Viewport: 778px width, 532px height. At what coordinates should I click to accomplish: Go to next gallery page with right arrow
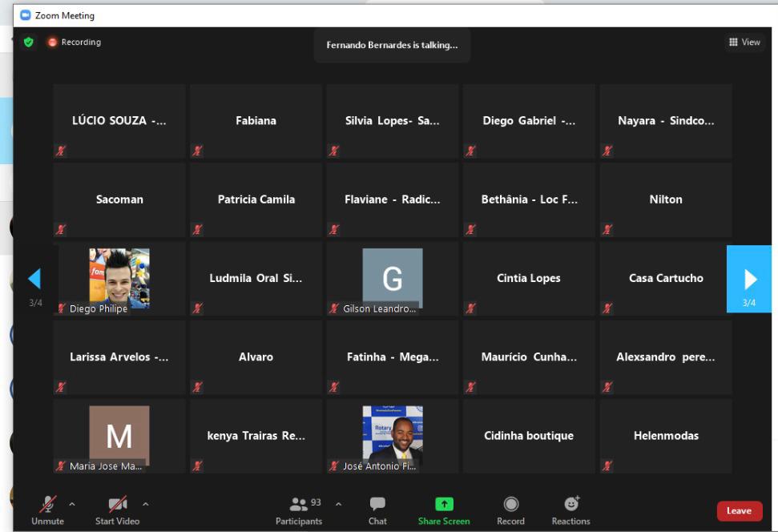(x=748, y=279)
